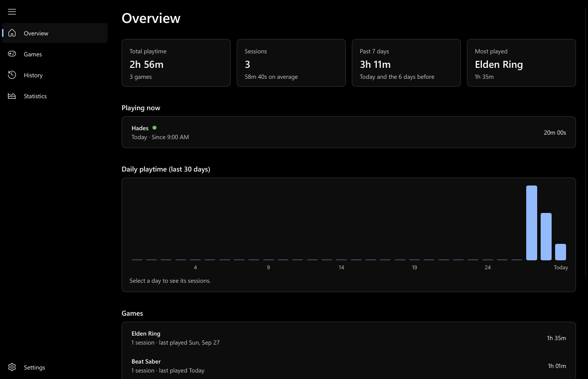
Task: Click the 'Games' section heading above the list
Action: coord(132,313)
